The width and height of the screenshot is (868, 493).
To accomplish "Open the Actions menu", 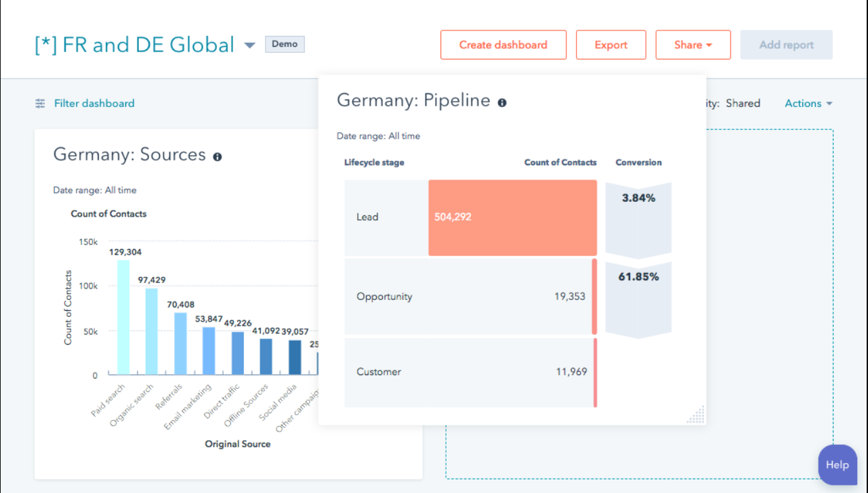I will pyautogui.click(x=808, y=103).
